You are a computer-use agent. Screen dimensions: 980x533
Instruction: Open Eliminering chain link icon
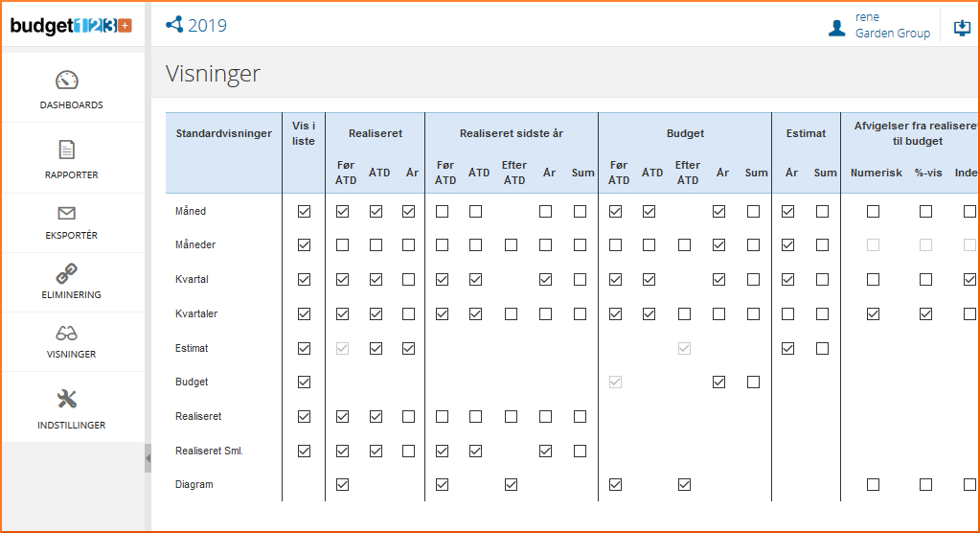[x=66, y=273]
